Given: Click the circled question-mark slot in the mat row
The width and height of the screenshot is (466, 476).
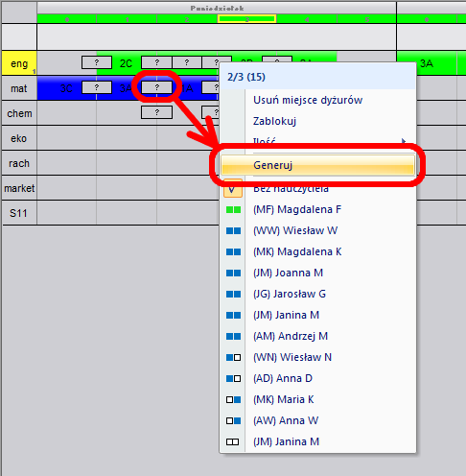Looking at the screenshot, I should click(156, 87).
